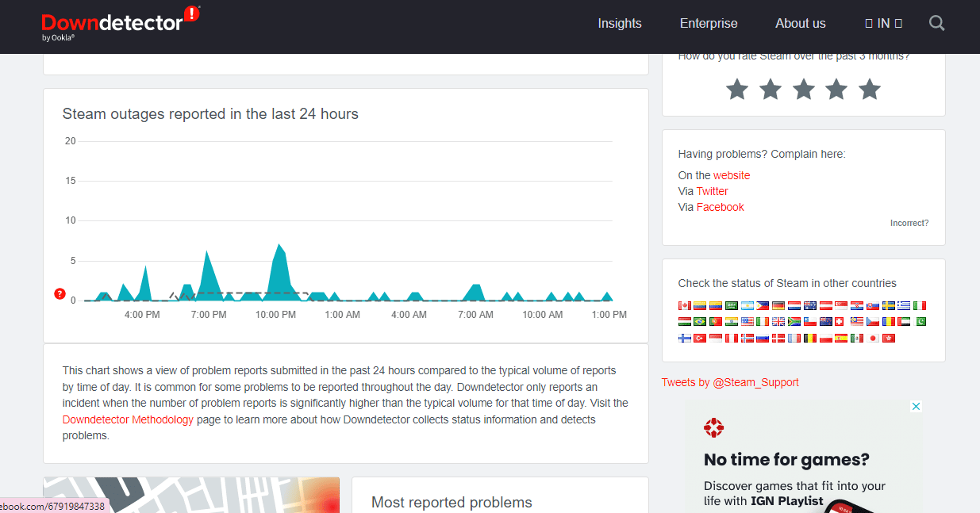Select the New Zealand flag
This screenshot has height=513, width=980.
826,322
